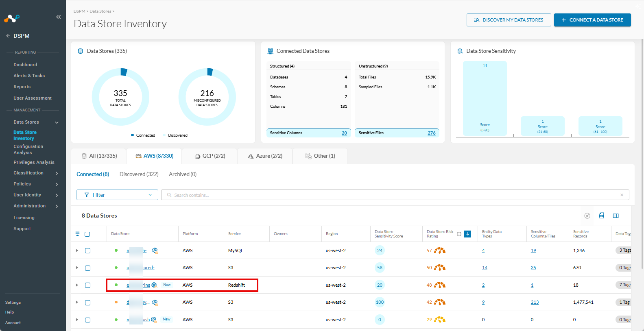644x331 pixels.
Task: Click the Score (0-30) sensitivity bar
Action: point(485,98)
